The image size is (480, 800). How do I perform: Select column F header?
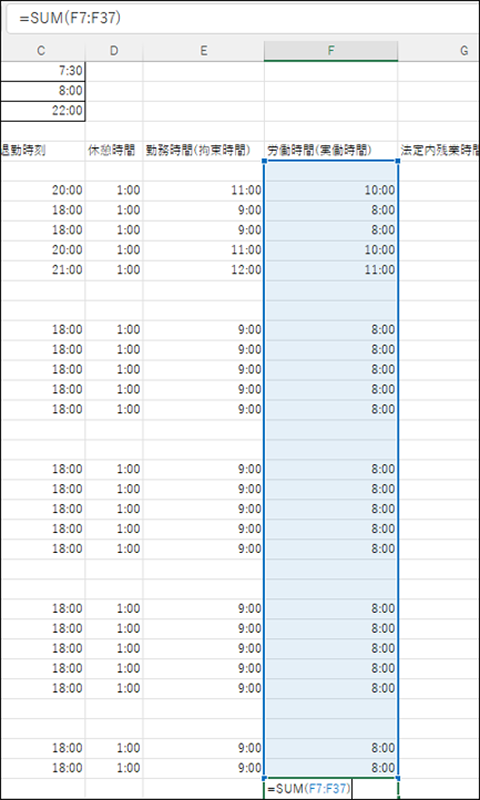pyautogui.click(x=331, y=51)
